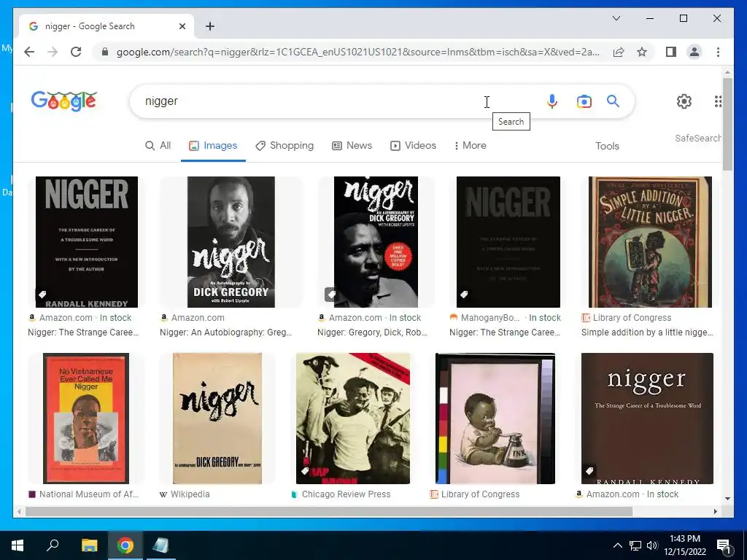Open the SafeSearch setting
The height and width of the screenshot is (560, 747).
click(697, 138)
